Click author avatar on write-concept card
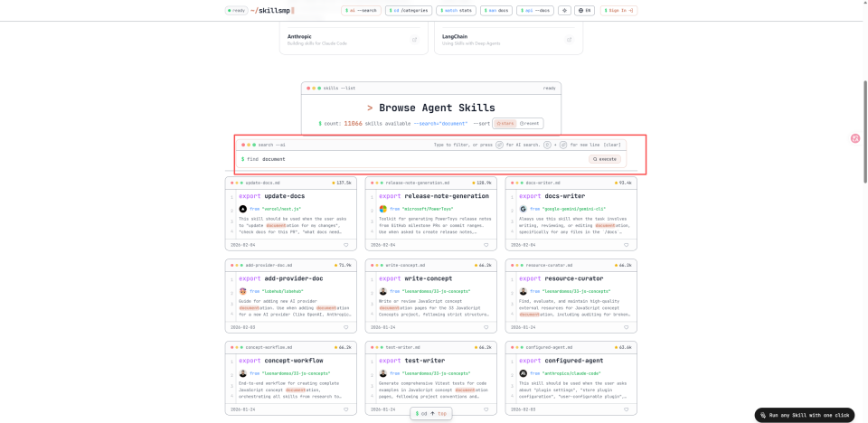Image resolution: width=868 pixels, height=423 pixels. pos(382,291)
